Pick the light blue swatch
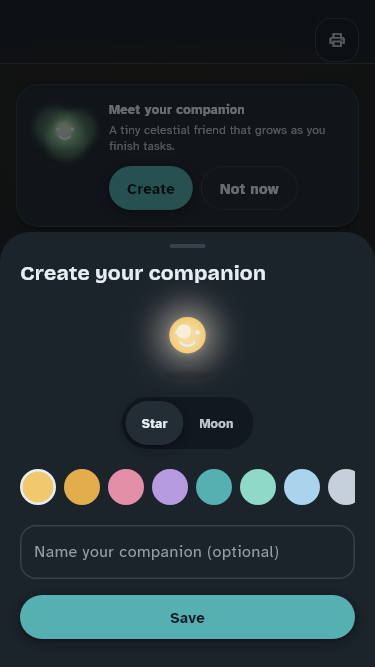 pos(302,487)
